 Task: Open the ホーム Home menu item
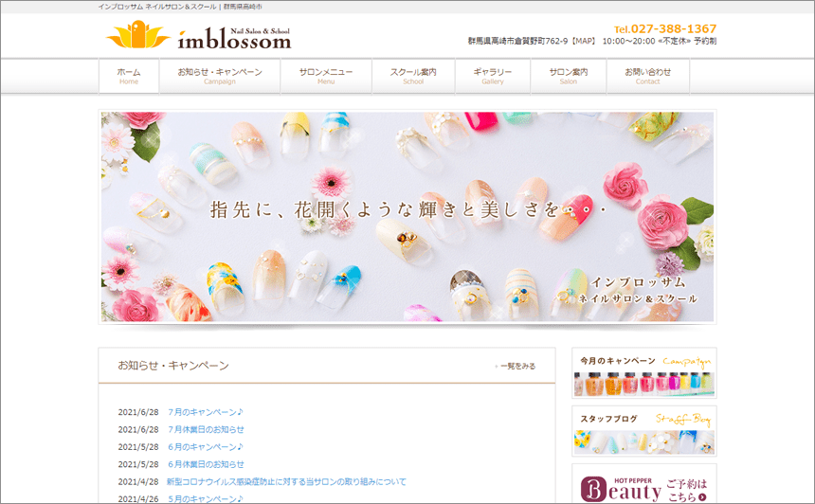(129, 77)
